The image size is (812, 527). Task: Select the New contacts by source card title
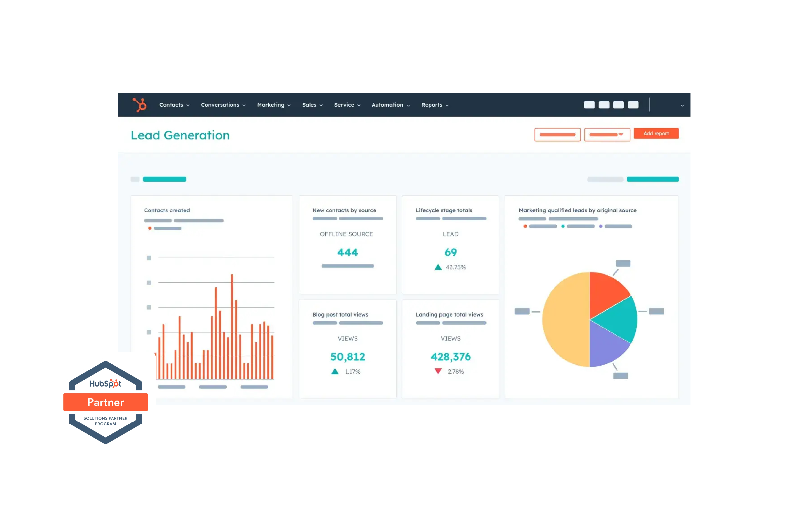pos(344,210)
